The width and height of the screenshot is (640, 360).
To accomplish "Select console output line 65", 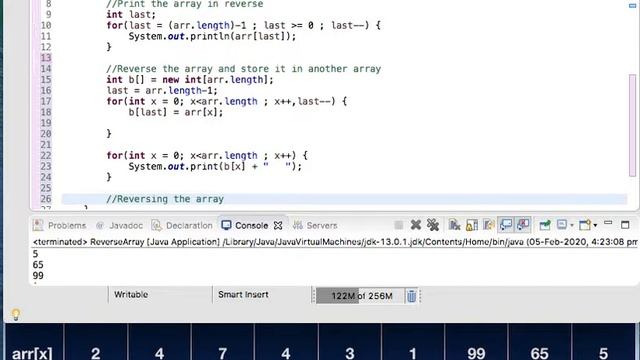I will (x=38, y=264).
